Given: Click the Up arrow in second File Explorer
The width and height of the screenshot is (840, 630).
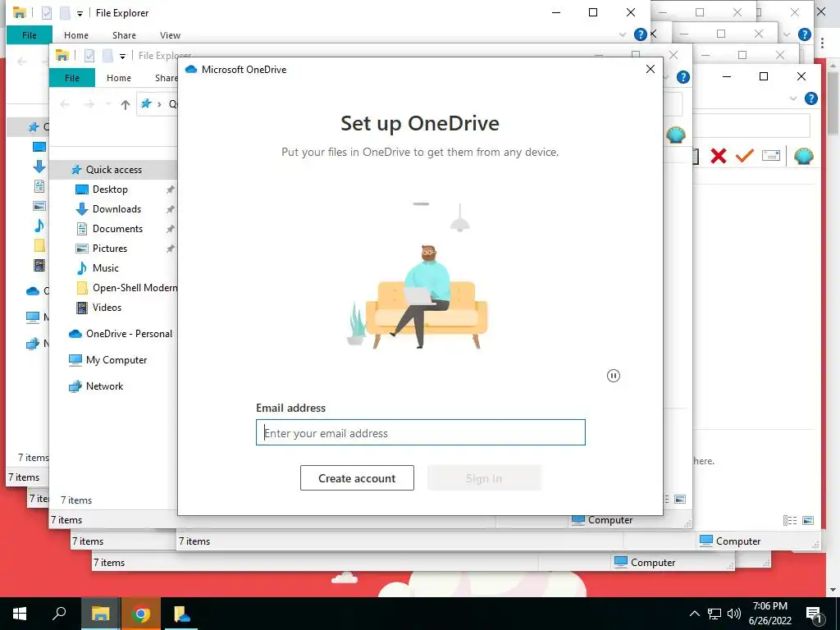Looking at the screenshot, I should point(125,104).
